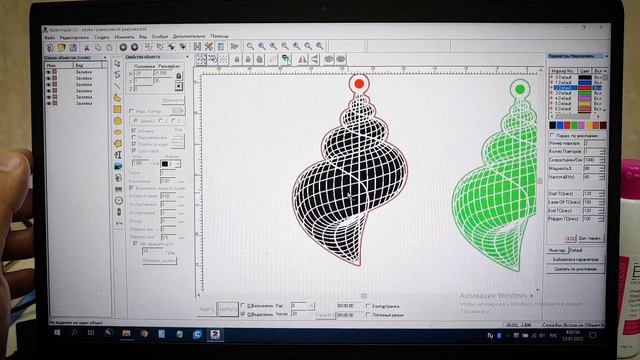Click stepper of power field showing 80
This screenshot has width=640, height=360.
(x=602, y=169)
